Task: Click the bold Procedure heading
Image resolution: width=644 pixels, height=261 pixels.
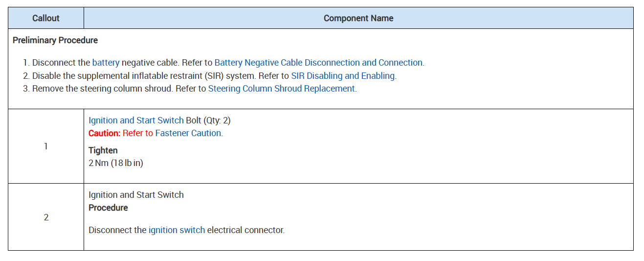Action: click(108, 208)
